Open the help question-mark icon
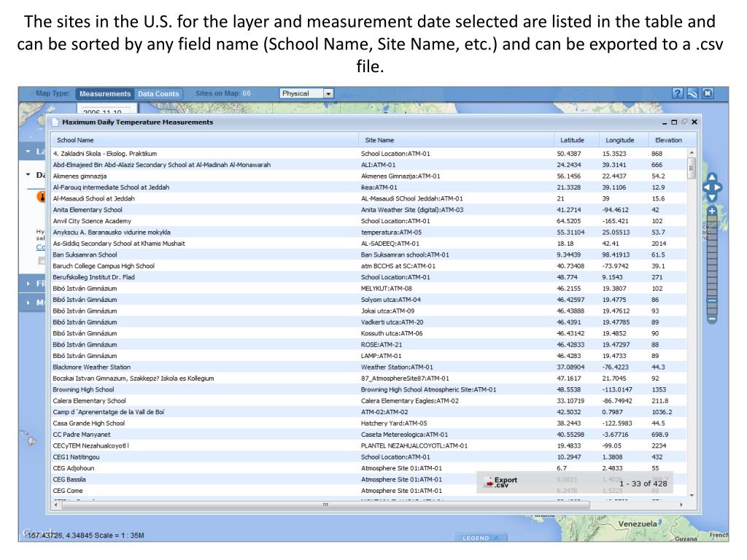Viewport: 747px width, 560px height. [x=678, y=93]
